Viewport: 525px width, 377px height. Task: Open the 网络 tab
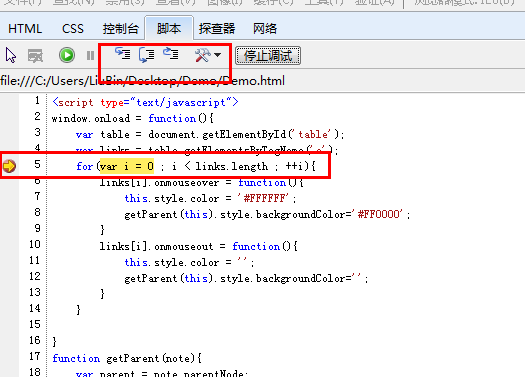pos(265,29)
